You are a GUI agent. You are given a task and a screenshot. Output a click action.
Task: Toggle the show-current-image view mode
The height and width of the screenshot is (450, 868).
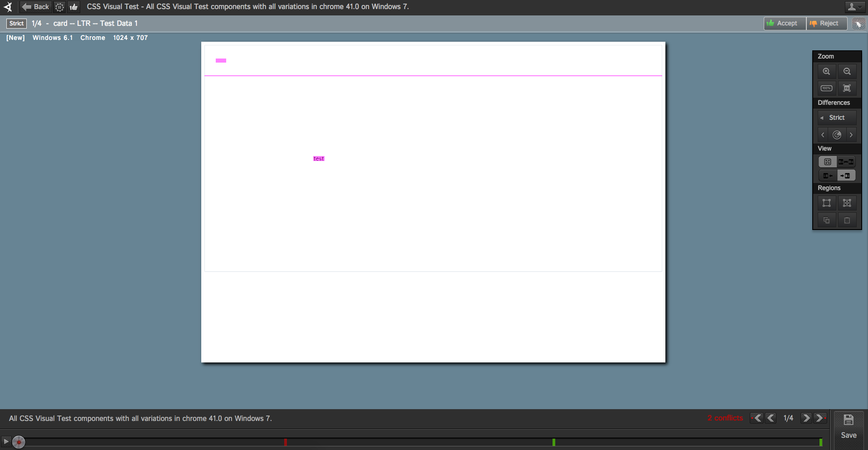[846, 176]
